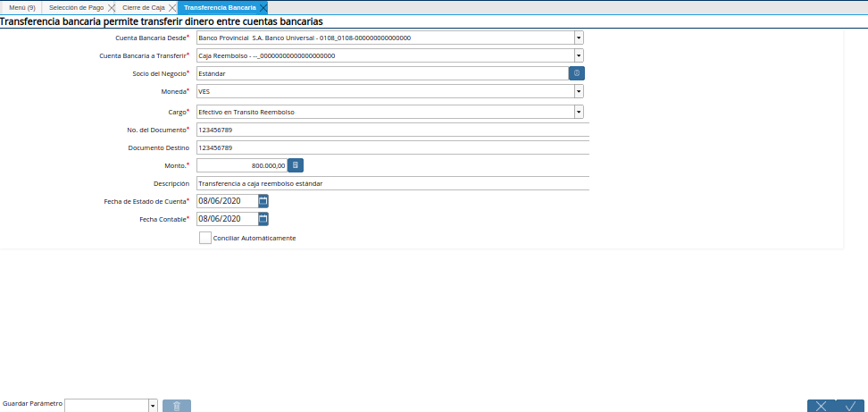Screen dimensions: 868x412
Task: Confirm the transfer with the checkmark button
Action: click(x=850, y=406)
